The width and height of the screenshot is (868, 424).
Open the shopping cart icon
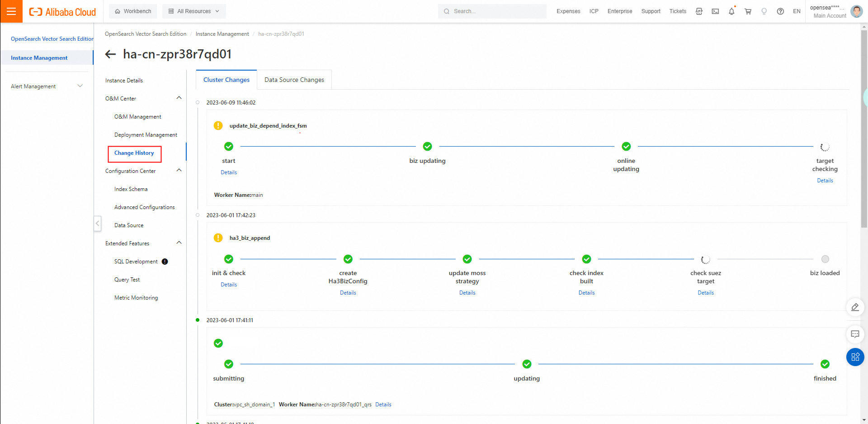[748, 11]
